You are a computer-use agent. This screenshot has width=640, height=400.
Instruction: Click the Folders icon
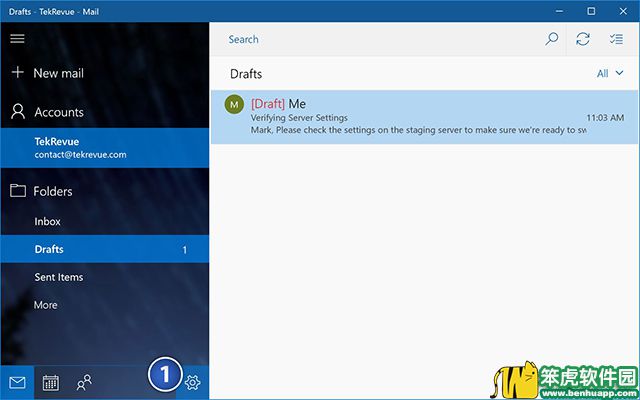(x=18, y=191)
